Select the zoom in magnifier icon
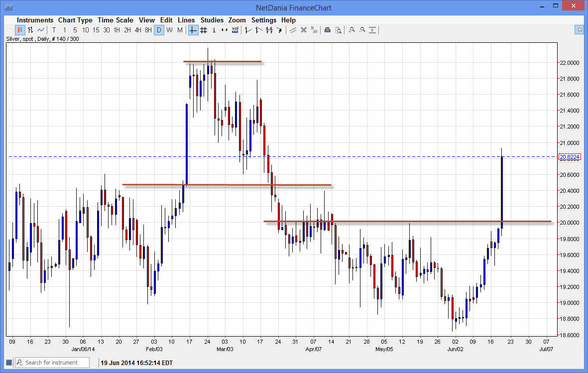This screenshot has width=588, height=373. pos(352,30)
